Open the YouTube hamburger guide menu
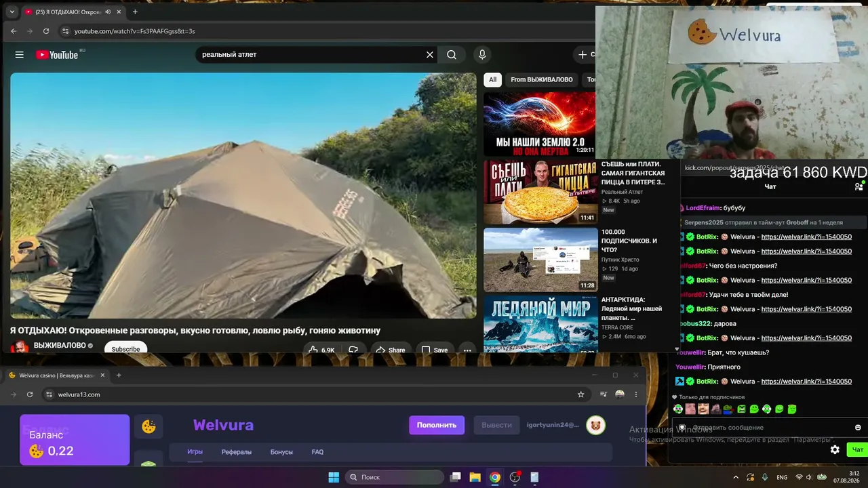This screenshot has height=488, width=868. pyautogui.click(x=19, y=55)
